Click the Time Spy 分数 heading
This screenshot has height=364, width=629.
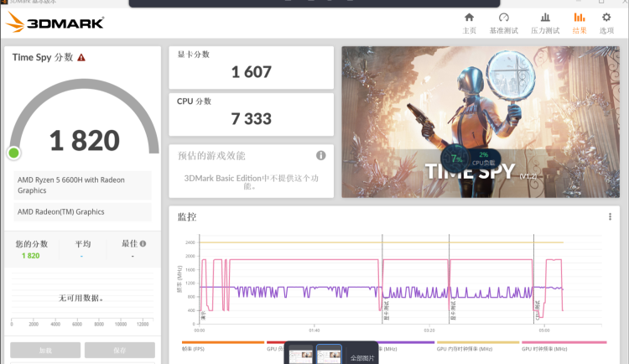(x=43, y=57)
